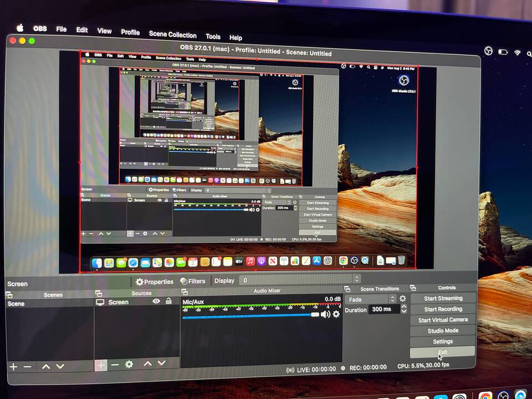532x399 pixels.
Task: Click the LIVE: 00:00:00 timer text
Action: [316, 369]
